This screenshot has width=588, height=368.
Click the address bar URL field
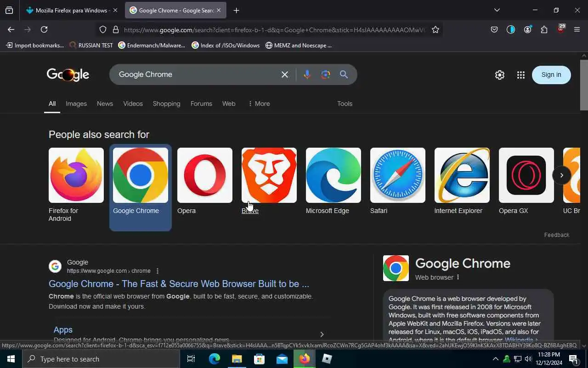click(275, 30)
